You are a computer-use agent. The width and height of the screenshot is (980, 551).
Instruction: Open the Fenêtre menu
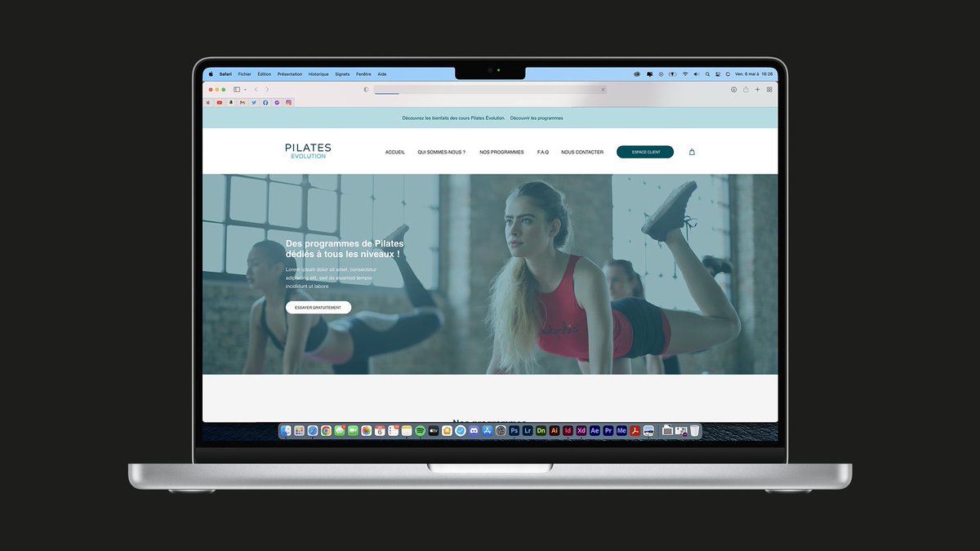[363, 74]
